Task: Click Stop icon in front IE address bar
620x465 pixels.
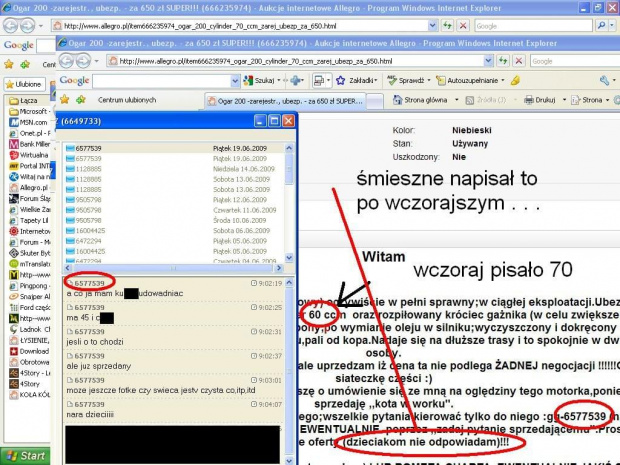Action: pyautogui.click(x=519, y=61)
